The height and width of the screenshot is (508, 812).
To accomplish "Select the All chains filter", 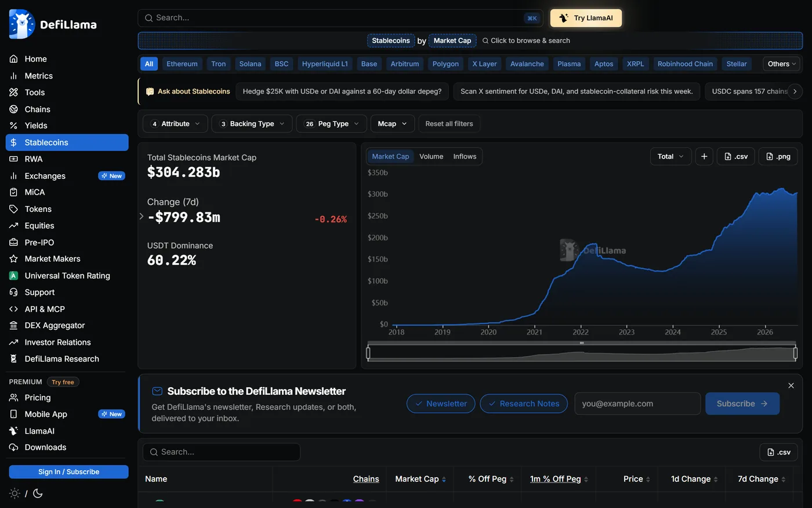I will click(x=149, y=64).
